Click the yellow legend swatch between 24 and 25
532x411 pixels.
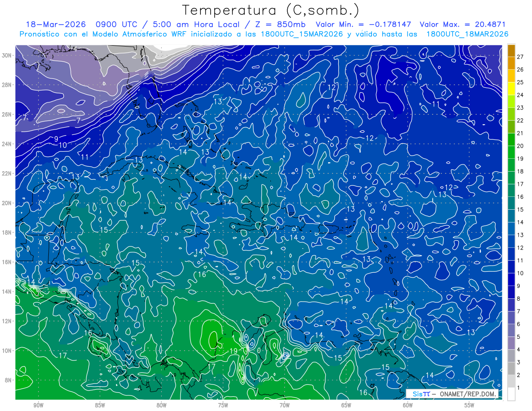511,88
